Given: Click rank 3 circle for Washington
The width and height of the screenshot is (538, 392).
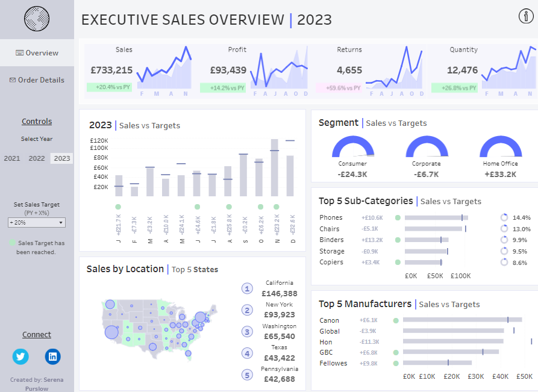Looking at the screenshot, I should click(x=247, y=332).
